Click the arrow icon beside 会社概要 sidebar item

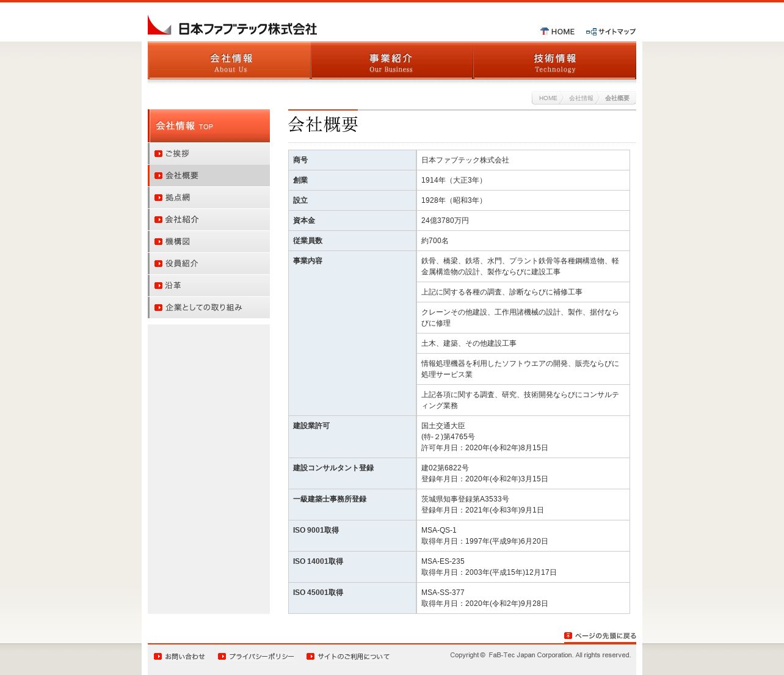(x=159, y=176)
